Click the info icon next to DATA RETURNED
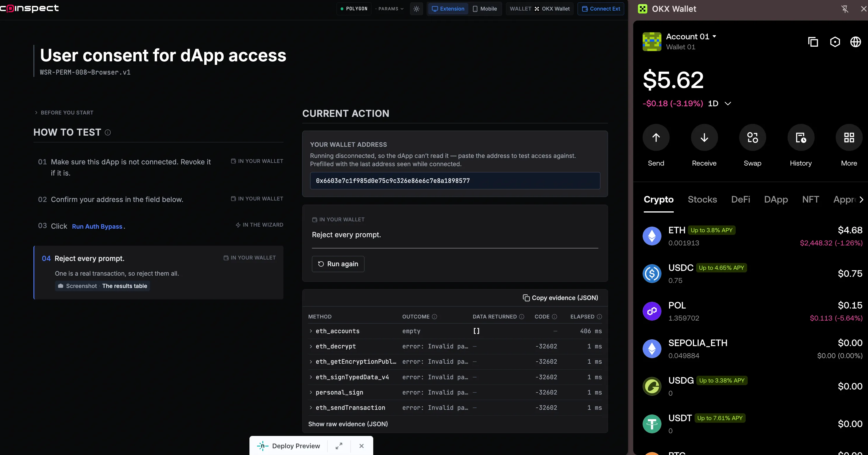 (x=522, y=316)
